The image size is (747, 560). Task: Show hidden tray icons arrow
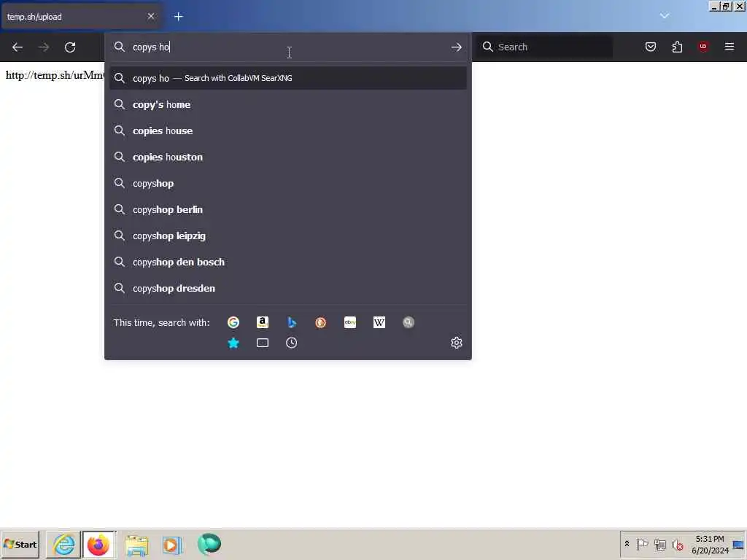tap(627, 544)
